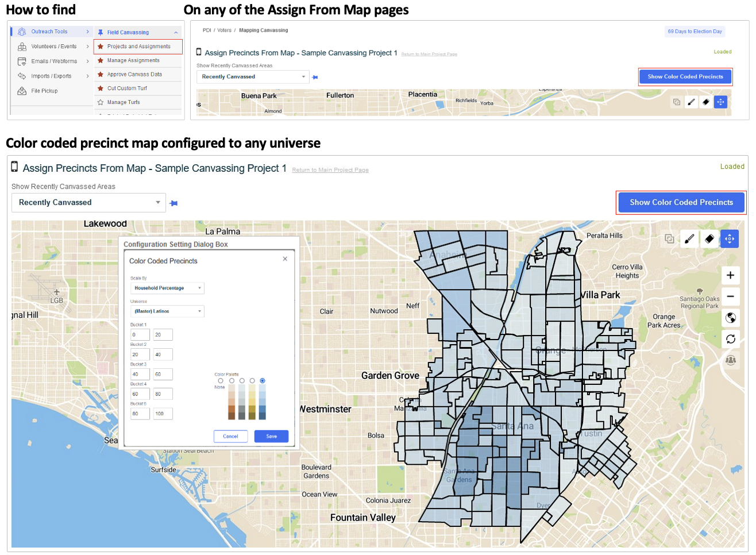Open the canvassers group icon on the map

(x=731, y=360)
